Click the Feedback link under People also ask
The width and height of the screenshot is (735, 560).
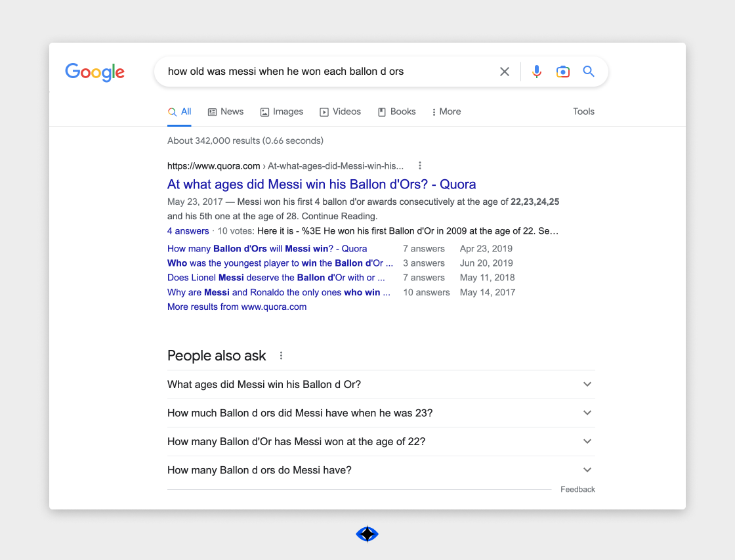tap(577, 489)
